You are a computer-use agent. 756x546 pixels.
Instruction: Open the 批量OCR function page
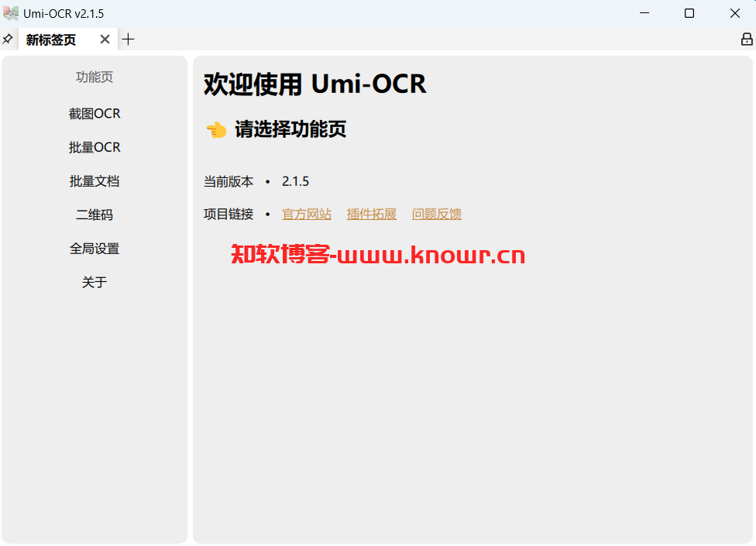coord(94,147)
